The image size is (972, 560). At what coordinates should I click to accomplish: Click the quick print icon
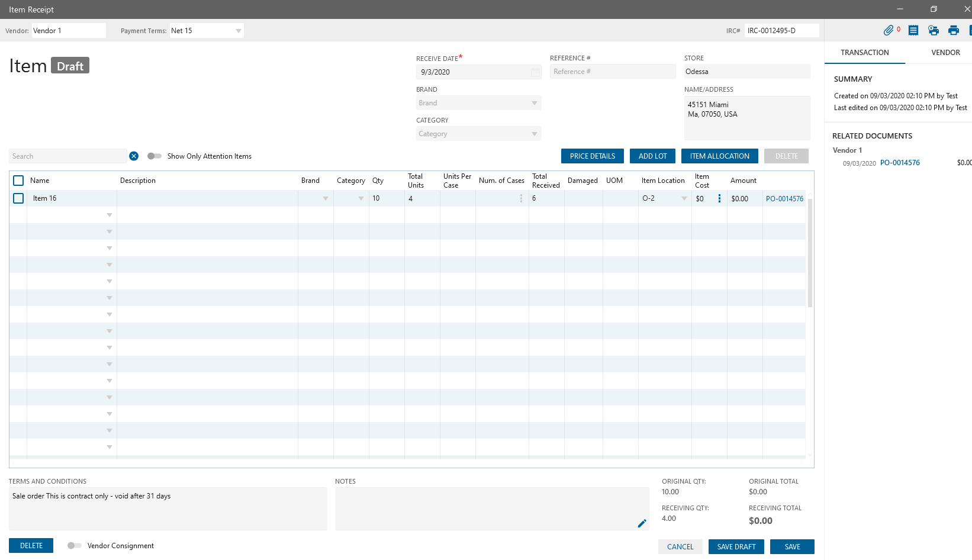click(934, 30)
